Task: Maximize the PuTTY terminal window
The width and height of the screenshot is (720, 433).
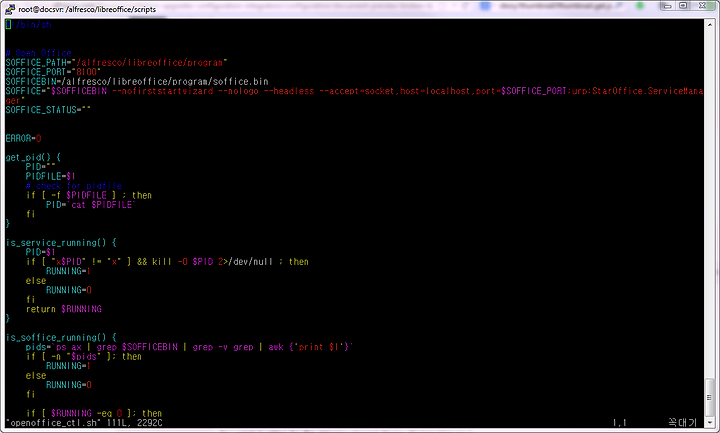Action: (x=683, y=6)
